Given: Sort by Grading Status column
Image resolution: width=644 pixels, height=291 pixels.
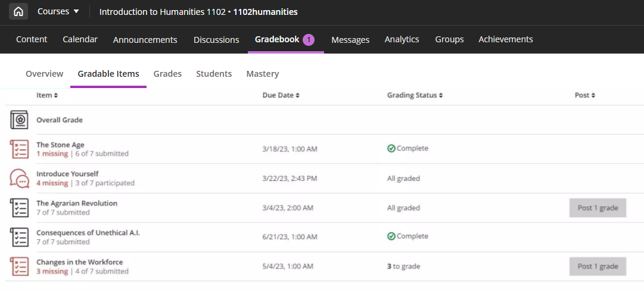Looking at the screenshot, I should click(415, 95).
